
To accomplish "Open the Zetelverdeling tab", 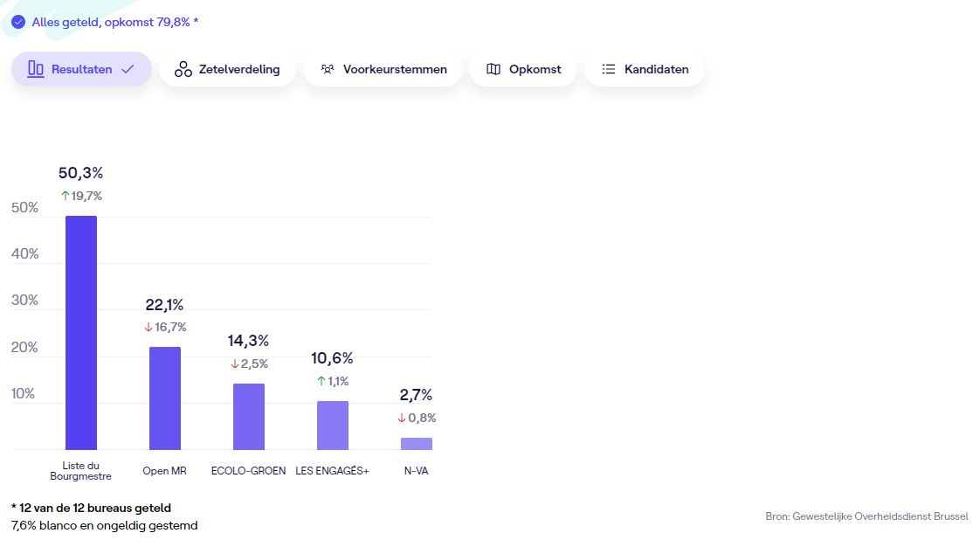I will click(227, 69).
